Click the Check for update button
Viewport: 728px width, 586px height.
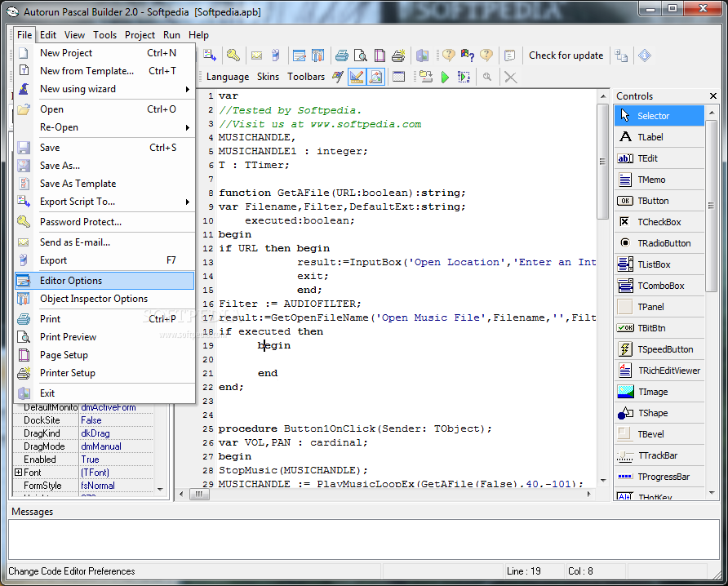566,55
